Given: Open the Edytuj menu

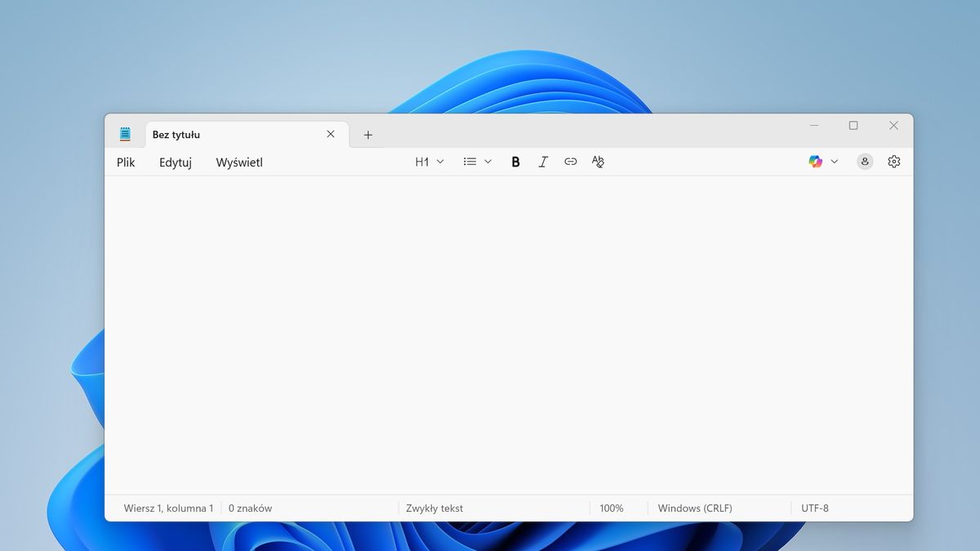Looking at the screenshot, I should [176, 162].
